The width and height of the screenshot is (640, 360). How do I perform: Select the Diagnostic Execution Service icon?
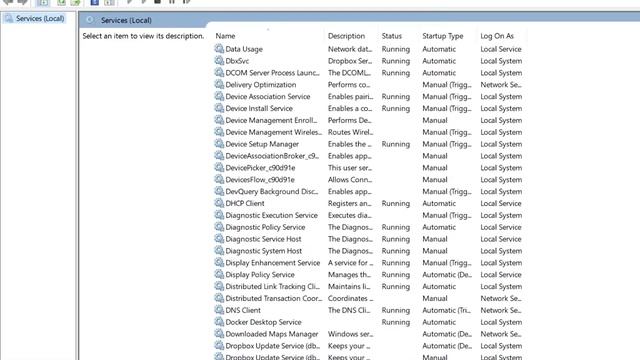click(x=219, y=214)
